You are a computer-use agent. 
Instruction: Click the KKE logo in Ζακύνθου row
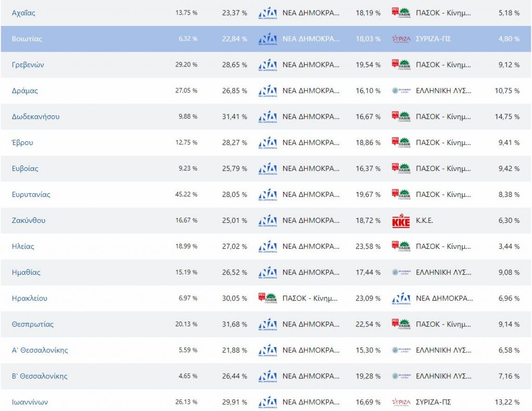pos(401,221)
